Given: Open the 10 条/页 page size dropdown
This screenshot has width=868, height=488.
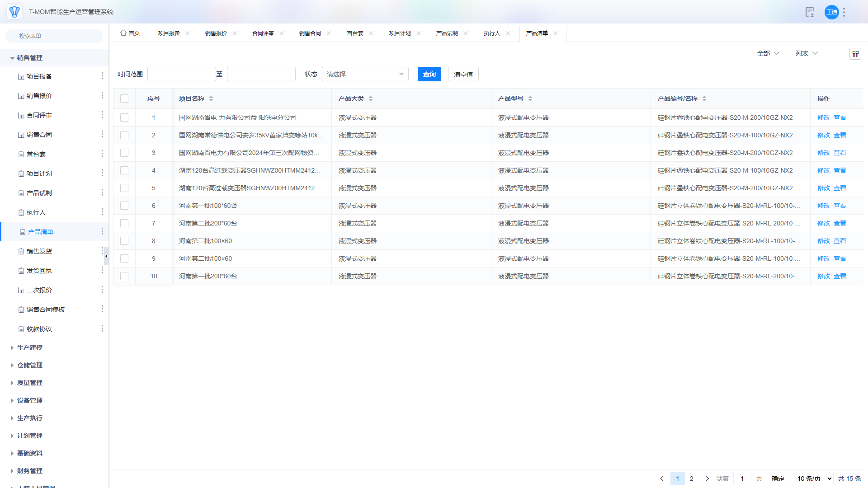Looking at the screenshot, I should (x=814, y=479).
